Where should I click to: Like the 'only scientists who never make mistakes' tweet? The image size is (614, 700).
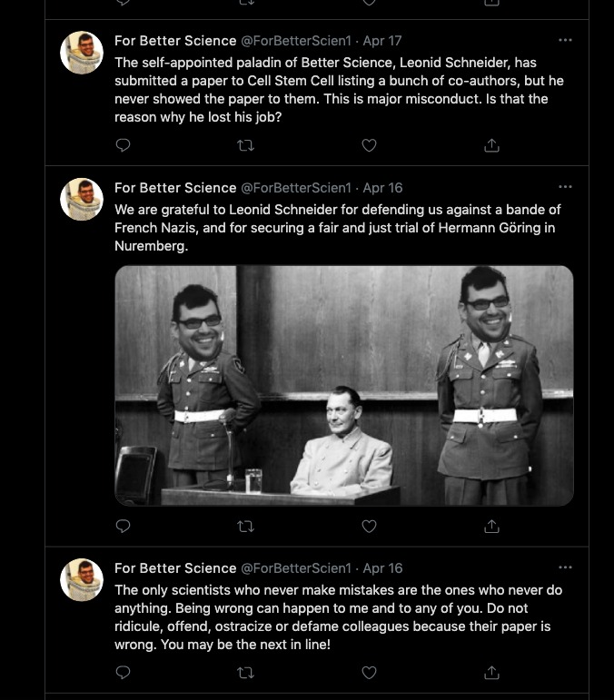pos(369,673)
